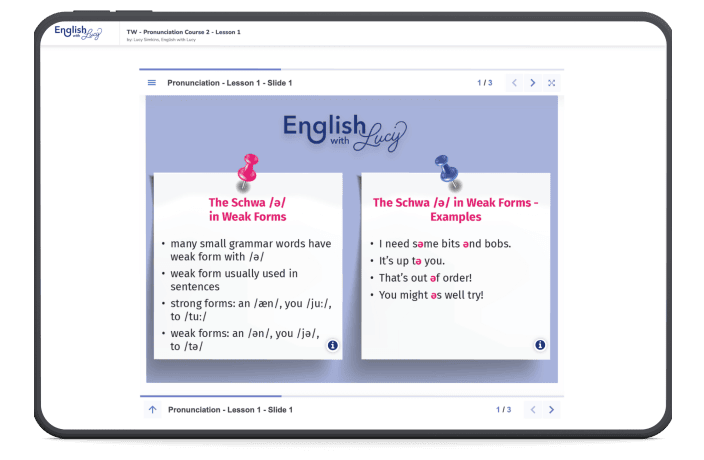Click heading The Schwa in Weak Forms
The height and width of the screenshot is (460, 704).
pos(247,210)
